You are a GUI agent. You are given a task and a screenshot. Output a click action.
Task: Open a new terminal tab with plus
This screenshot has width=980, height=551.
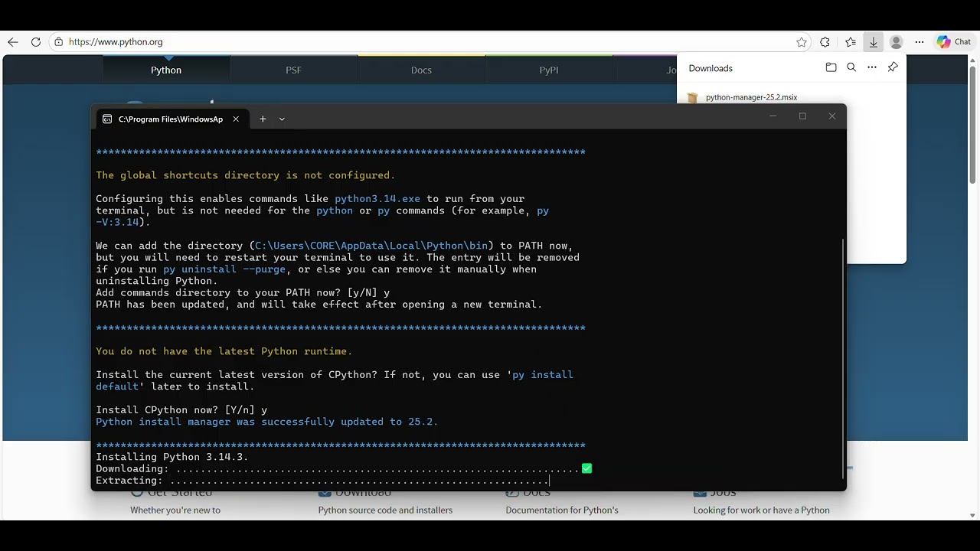click(263, 119)
